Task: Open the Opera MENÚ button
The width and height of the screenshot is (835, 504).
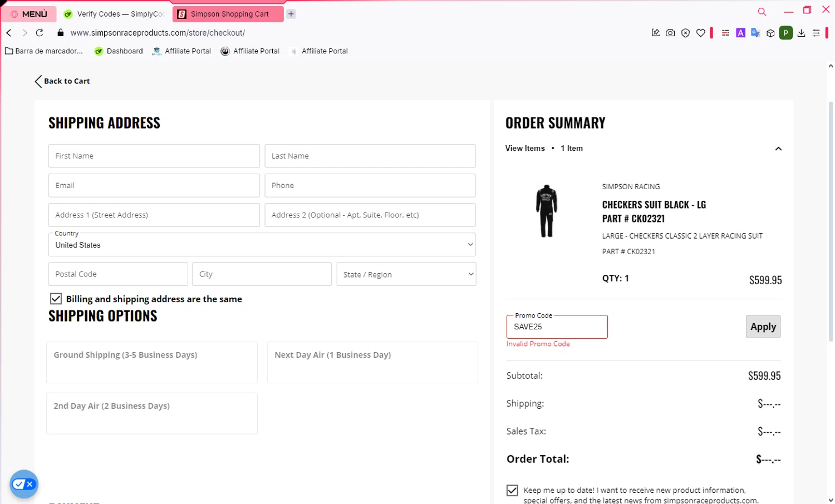Action: pyautogui.click(x=29, y=14)
